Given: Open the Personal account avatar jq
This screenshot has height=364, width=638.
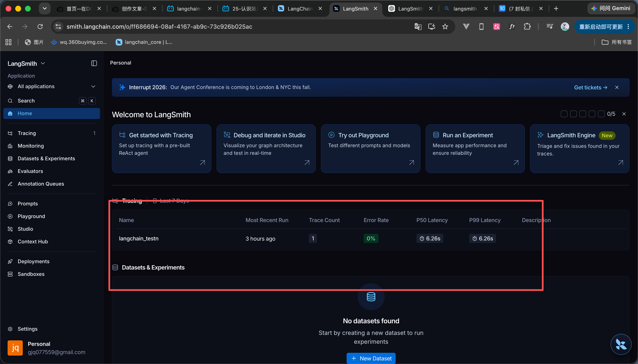Looking at the screenshot, I should (x=15, y=348).
